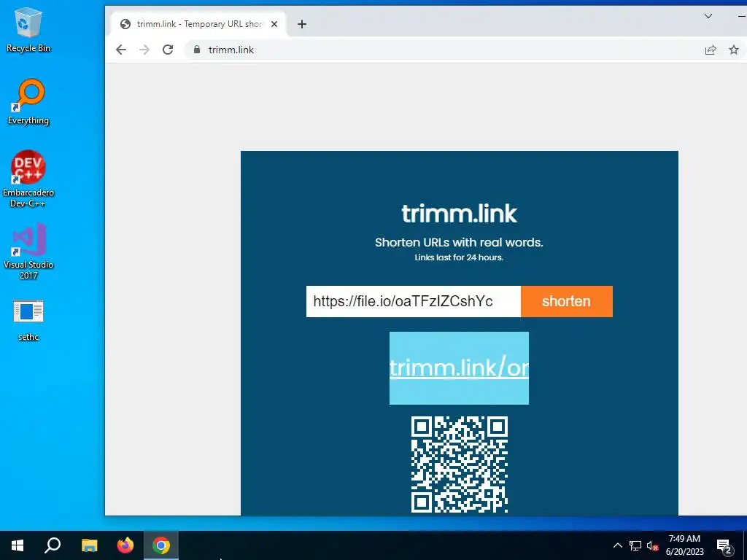Viewport: 747px width, 560px height.
Task: Open the Everything search desktop shortcut
Action: (28, 102)
